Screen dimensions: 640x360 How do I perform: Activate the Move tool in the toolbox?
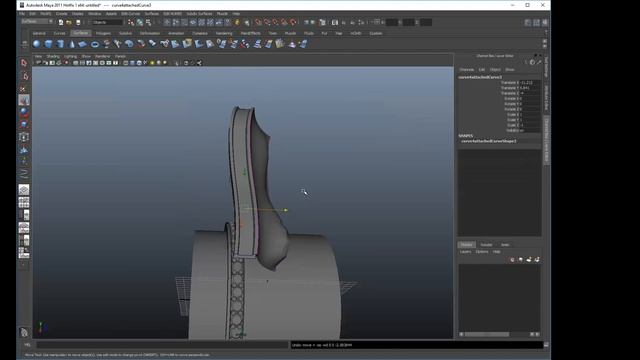[x=24, y=100]
